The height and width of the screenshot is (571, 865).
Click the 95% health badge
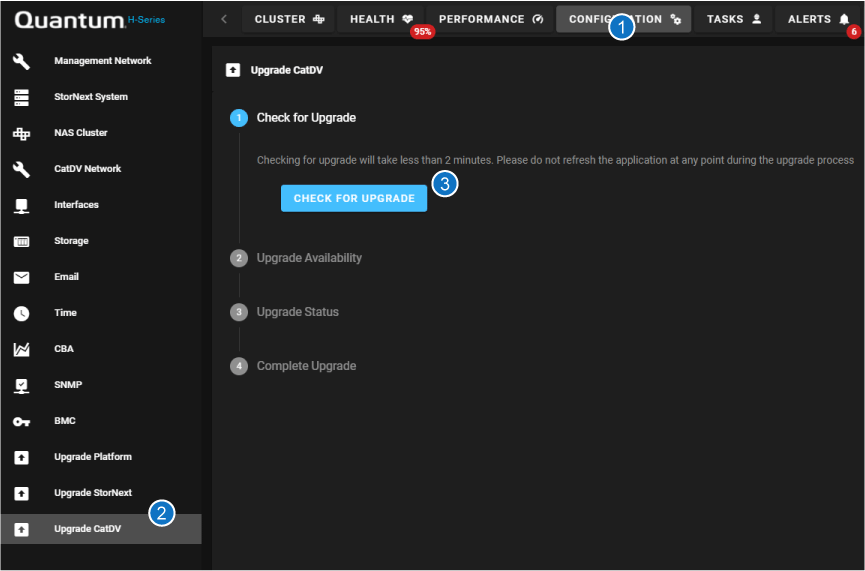(x=423, y=32)
